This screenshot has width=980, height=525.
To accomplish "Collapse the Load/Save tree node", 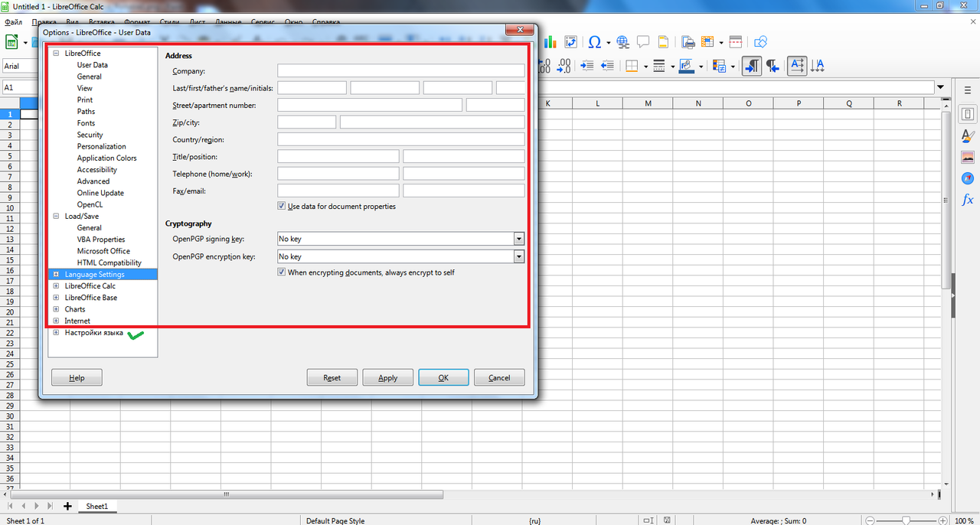I will click(x=56, y=217).
